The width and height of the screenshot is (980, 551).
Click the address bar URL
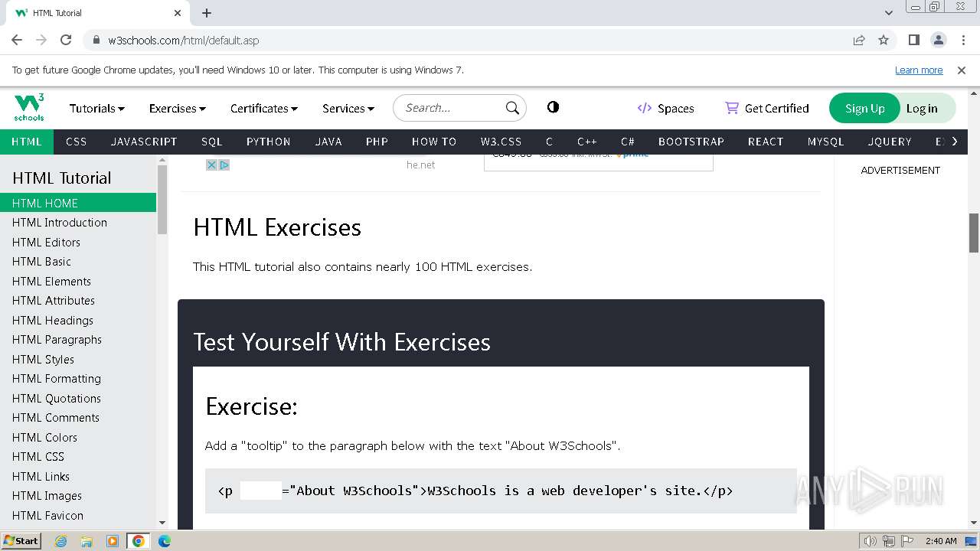point(184,41)
